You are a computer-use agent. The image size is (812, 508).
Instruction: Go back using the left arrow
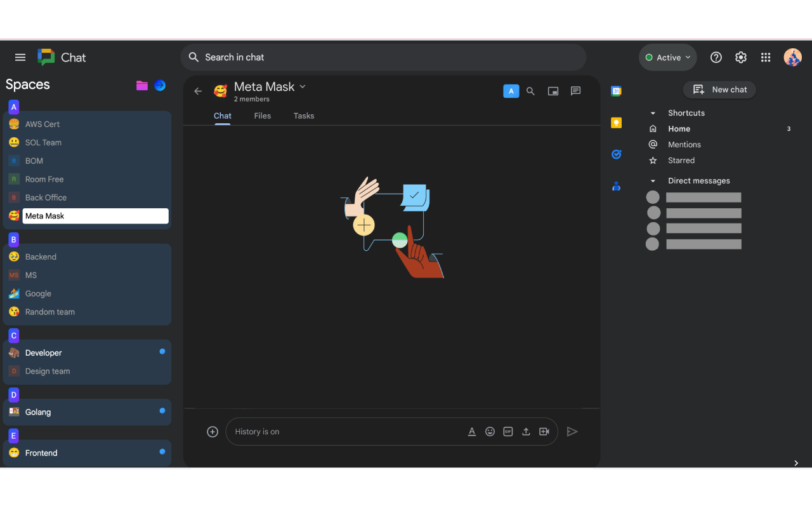pyautogui.click(x=198, y=91)
